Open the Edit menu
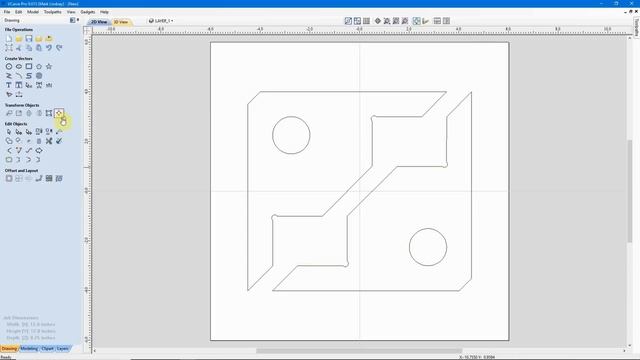This screenshot has height=360, width=640. click(18, 12)
